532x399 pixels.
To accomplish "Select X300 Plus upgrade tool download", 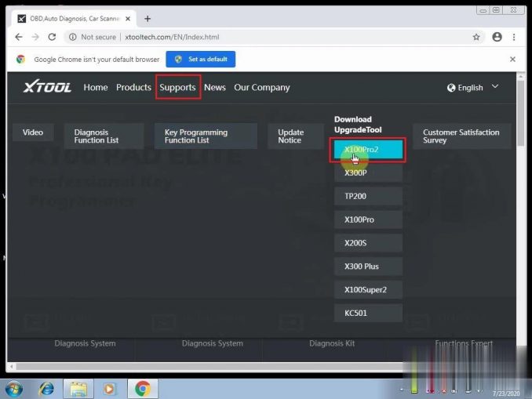I will click(368, 267).
